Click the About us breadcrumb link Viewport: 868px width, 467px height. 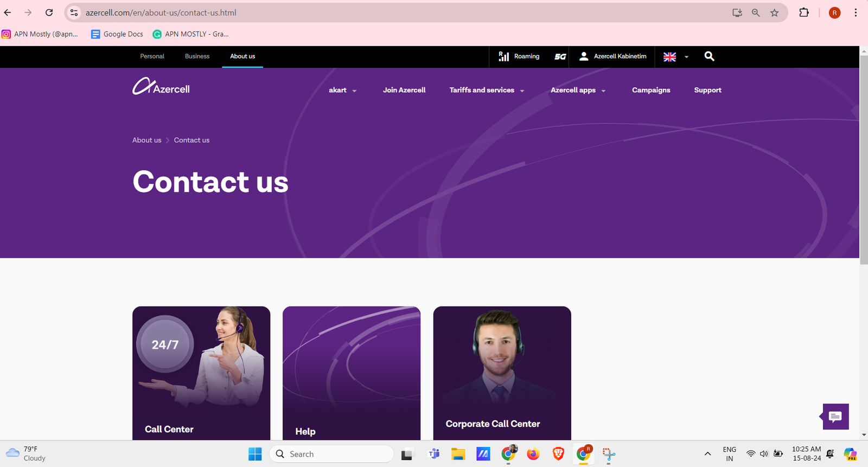(146, 140)
